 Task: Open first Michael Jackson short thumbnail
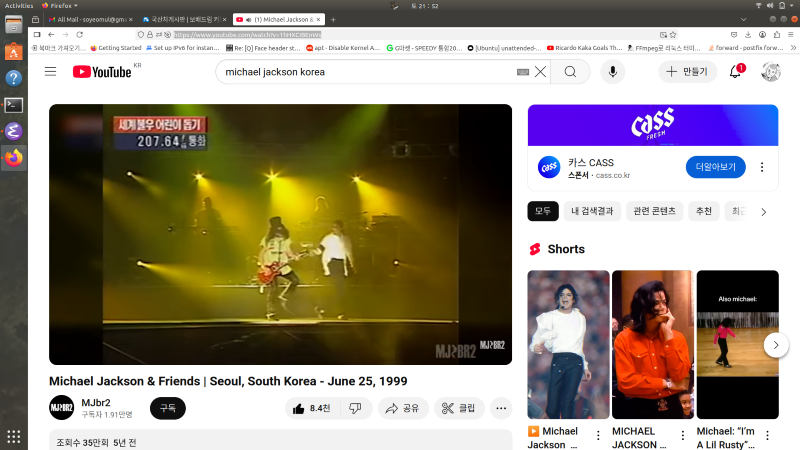pos(568,344)
